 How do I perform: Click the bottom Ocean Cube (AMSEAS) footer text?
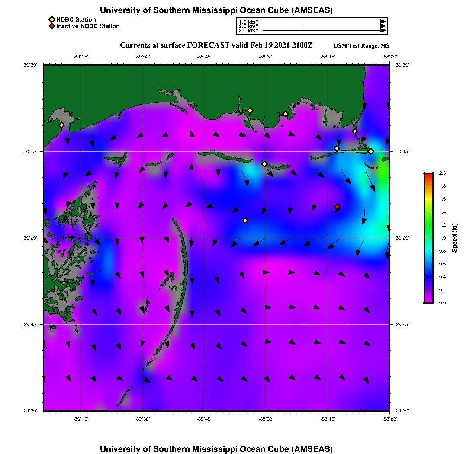click(x=216, y=449)
